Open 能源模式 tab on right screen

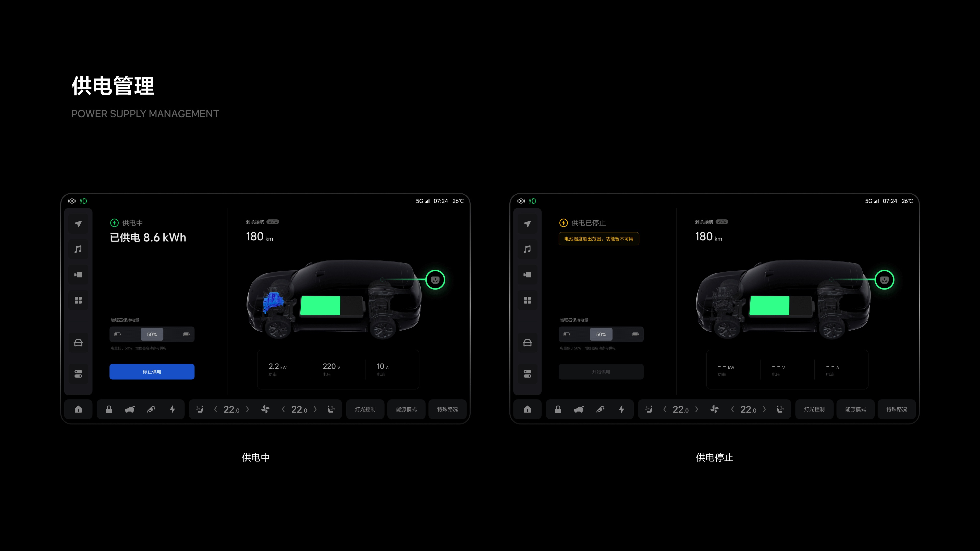point(855,409)
